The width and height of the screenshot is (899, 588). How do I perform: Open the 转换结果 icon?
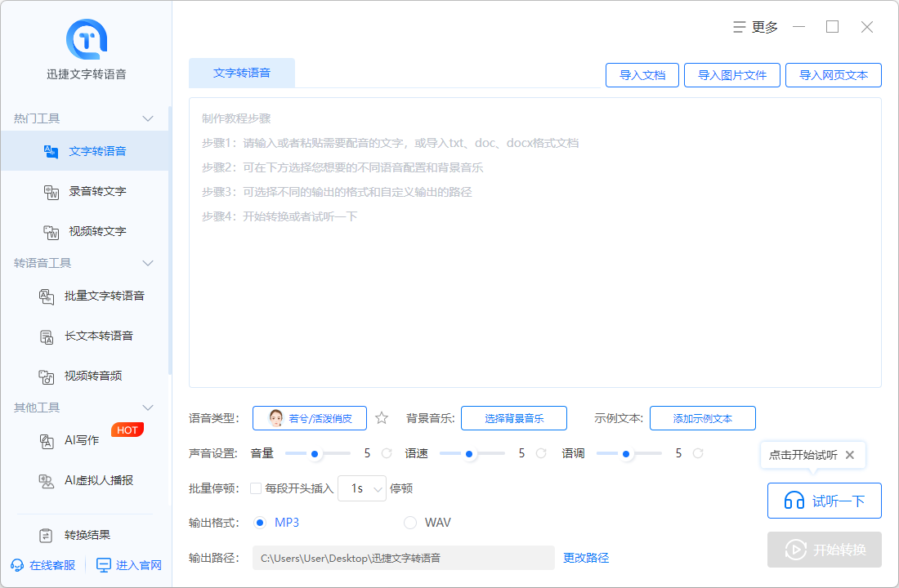point(46,535)
